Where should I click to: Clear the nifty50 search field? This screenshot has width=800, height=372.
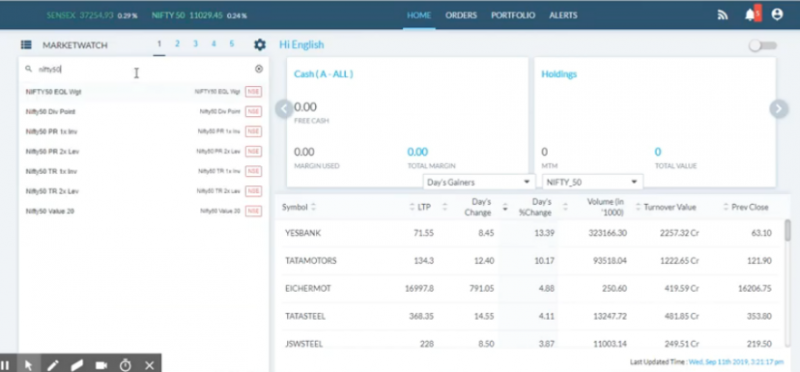(259, 69)
